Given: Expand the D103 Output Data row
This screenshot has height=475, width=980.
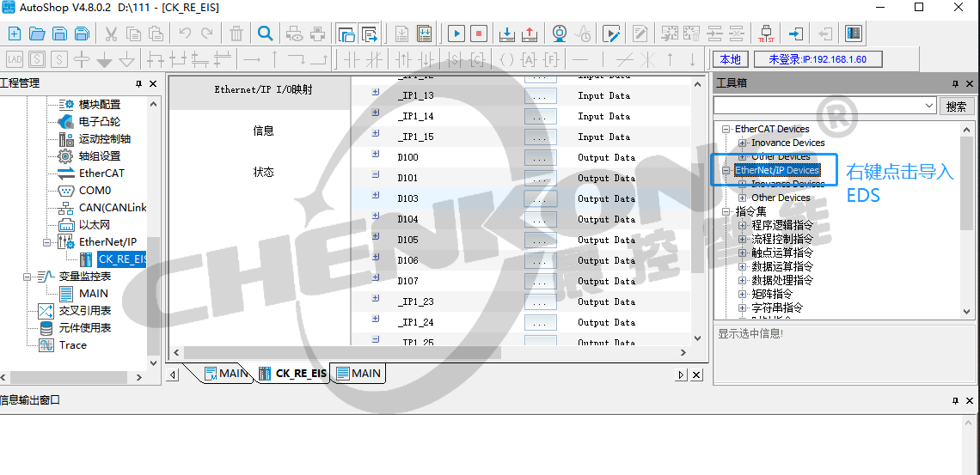Looking at the screenshot, I should [x=376, y=195].
